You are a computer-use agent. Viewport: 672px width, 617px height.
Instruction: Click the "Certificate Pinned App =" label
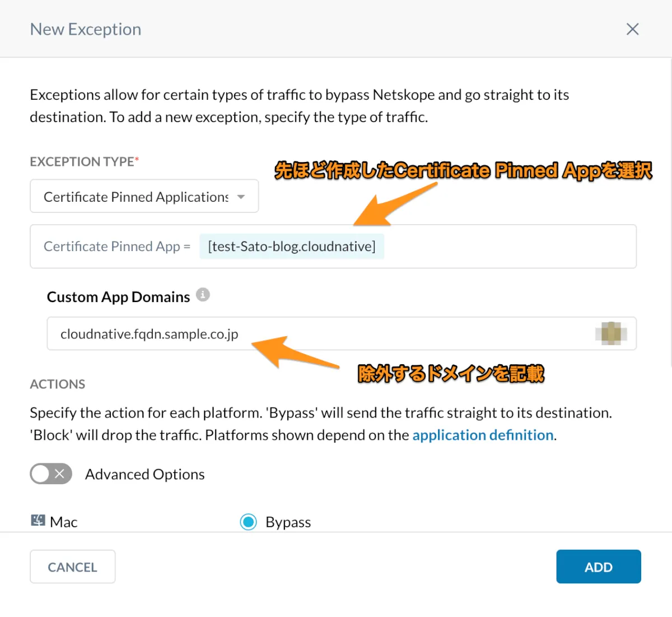pos(117,247)
